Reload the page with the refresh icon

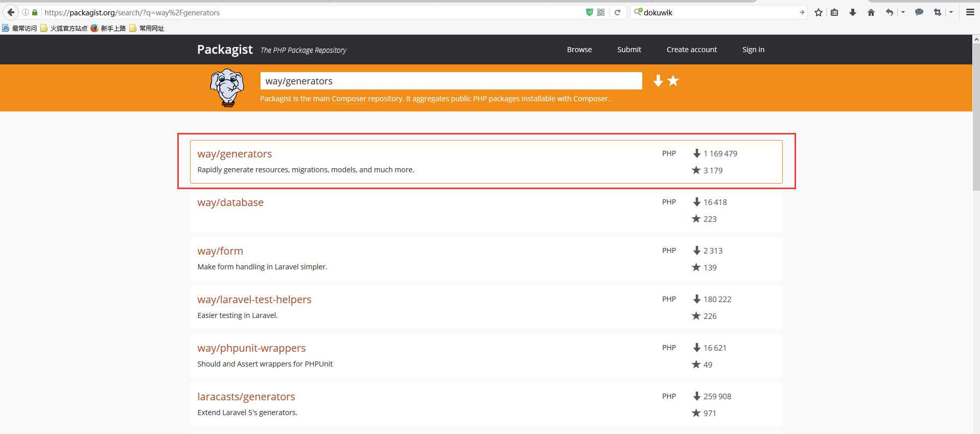tap(617, 12)
